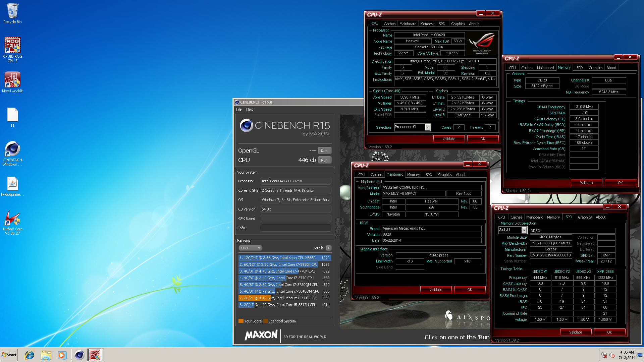
Task: Run the OpenGL benchmark
Action: (324, 151)
